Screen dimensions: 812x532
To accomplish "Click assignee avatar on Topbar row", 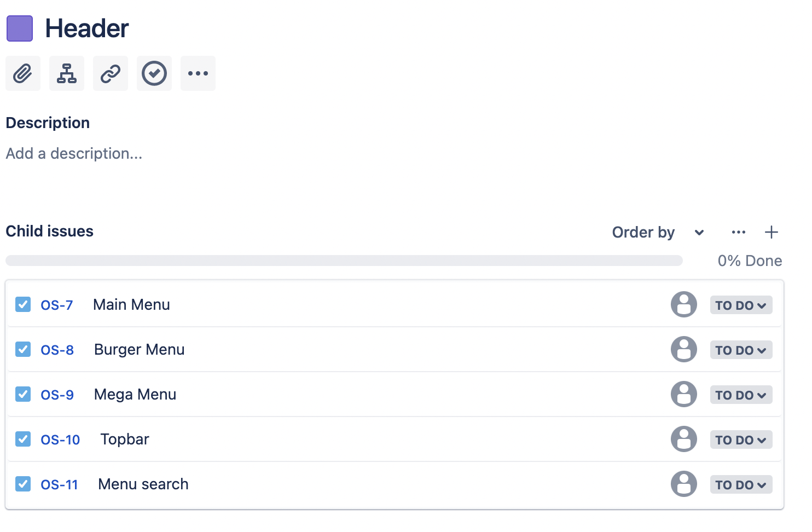I will pyautogui.click(x=684, y=439).
